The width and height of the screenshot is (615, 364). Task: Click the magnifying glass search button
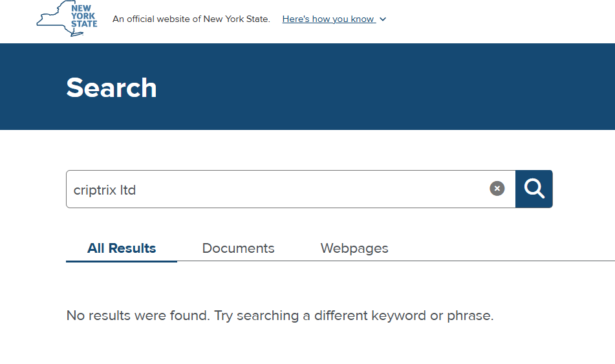534,189
